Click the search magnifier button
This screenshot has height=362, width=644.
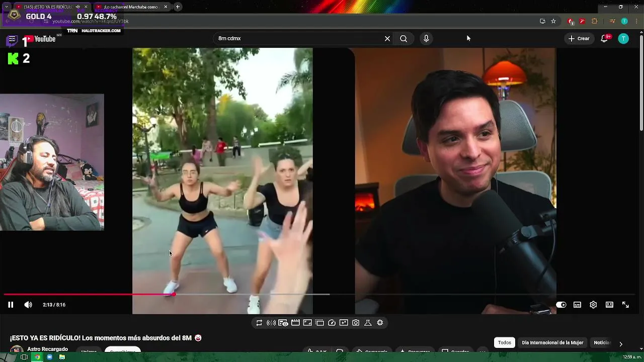point(404,39)
